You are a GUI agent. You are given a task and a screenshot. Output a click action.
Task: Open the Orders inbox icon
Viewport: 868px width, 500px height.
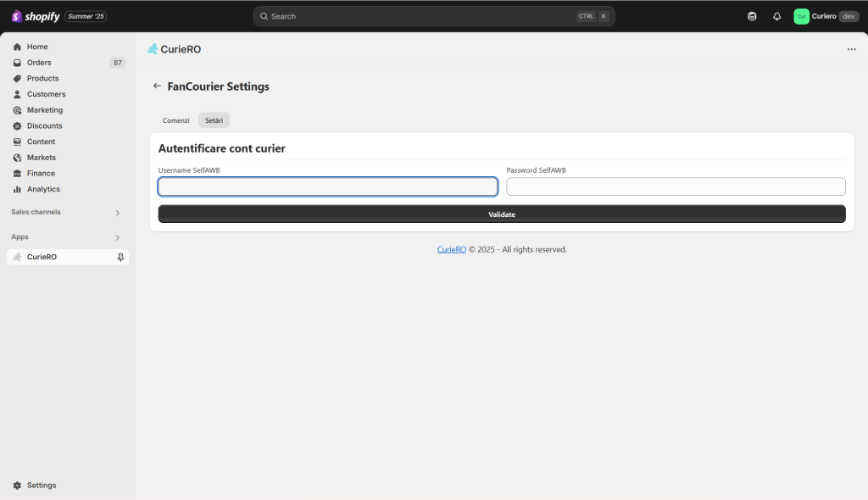pyautogui.click(x=17, y=63)
